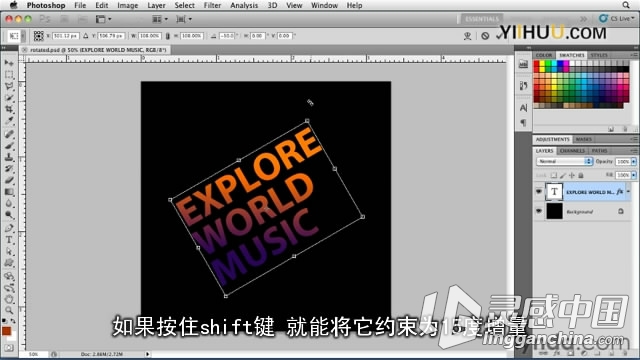Select the Brush tool
The image size is (640, 360).
click(x=9, y=145)
